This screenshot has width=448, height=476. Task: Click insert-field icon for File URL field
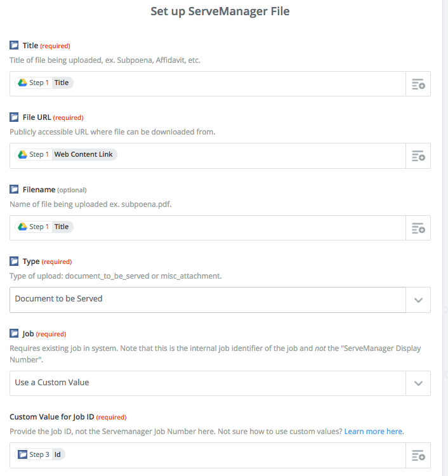coord(418,155)
